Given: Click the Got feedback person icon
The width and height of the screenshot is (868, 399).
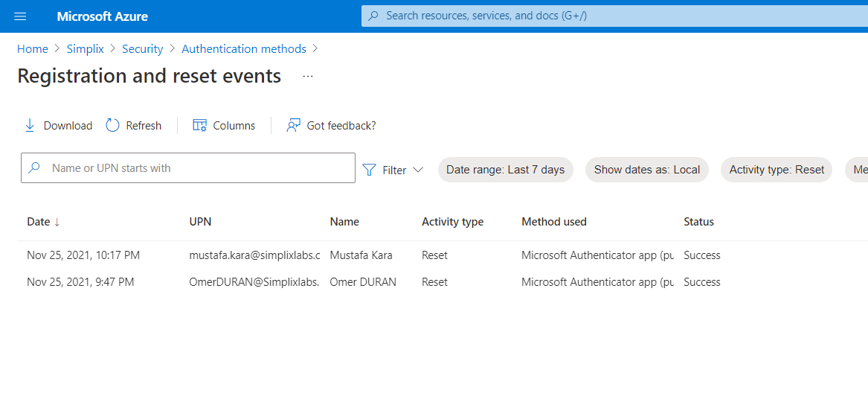Looking at the screenshot, I should (x=293, y=125).
